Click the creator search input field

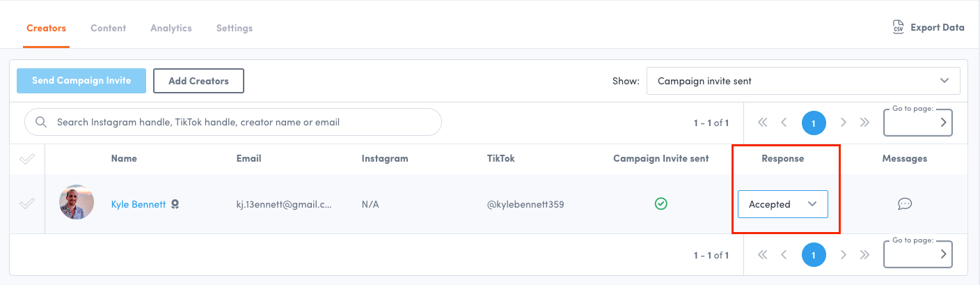(x=237, y=122)
